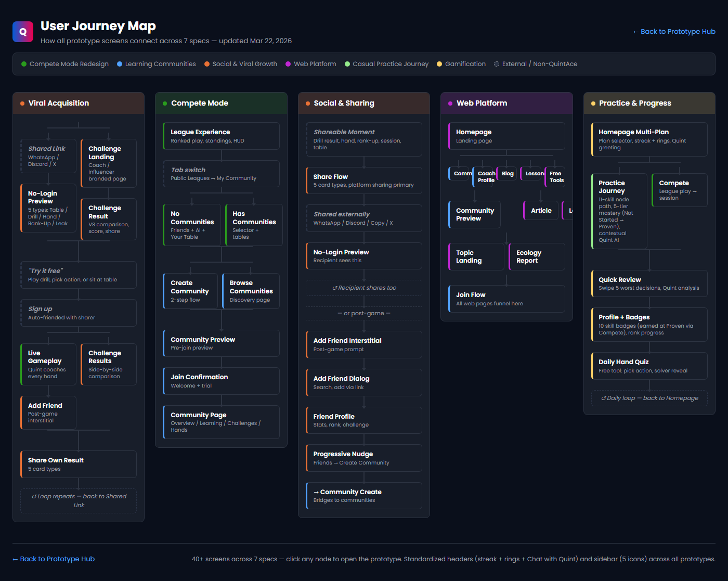
Task: Click the Daily Hand Quiz node
Action: [x=649, y=366]
